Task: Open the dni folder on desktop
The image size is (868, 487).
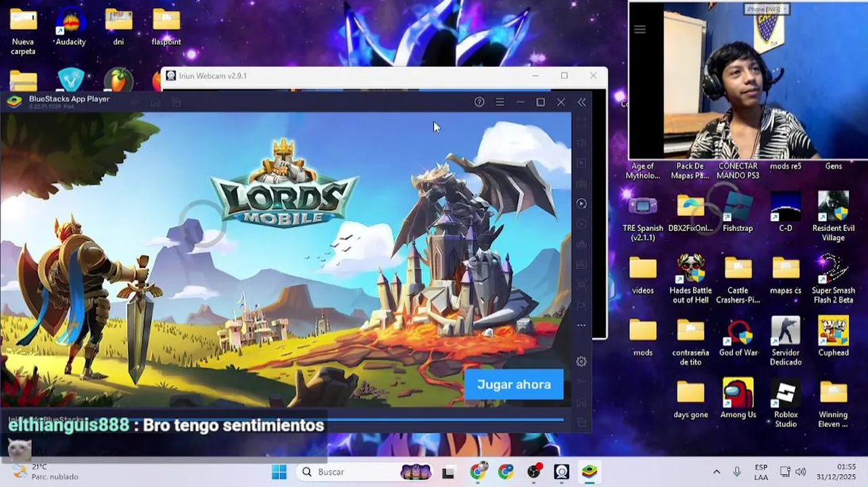Action: [118, 27]
